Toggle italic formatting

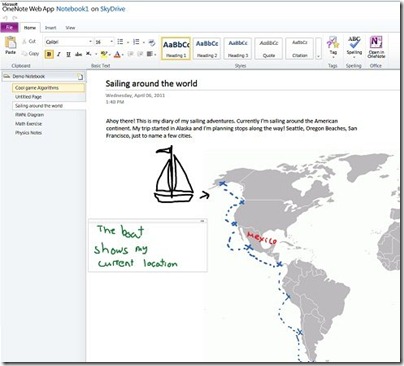pyautogui.click(x=59, y=54)
